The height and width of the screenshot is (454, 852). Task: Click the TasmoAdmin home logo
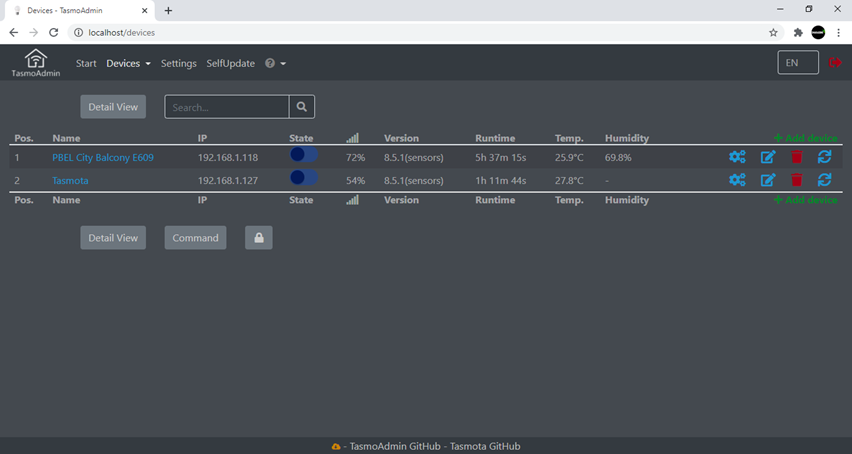tap(36, 63)
